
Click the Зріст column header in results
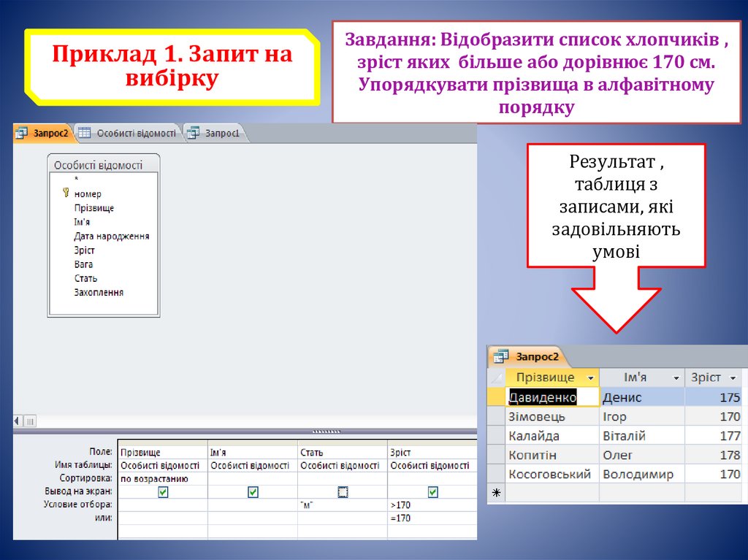714,377
